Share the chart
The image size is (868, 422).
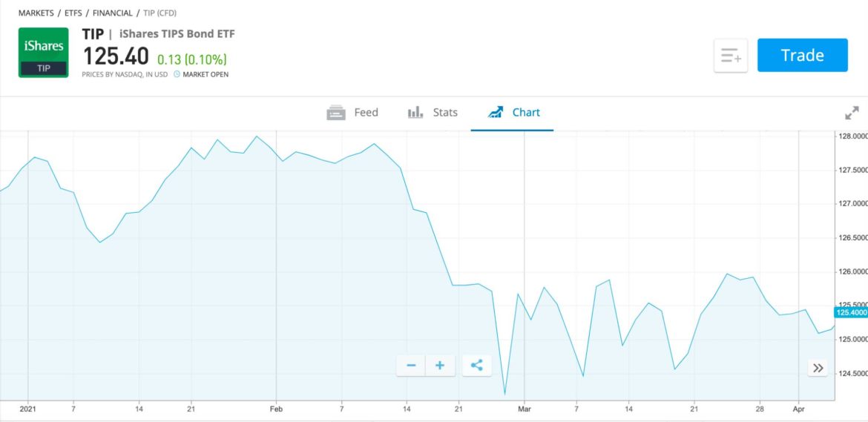(x=477, y=365)
